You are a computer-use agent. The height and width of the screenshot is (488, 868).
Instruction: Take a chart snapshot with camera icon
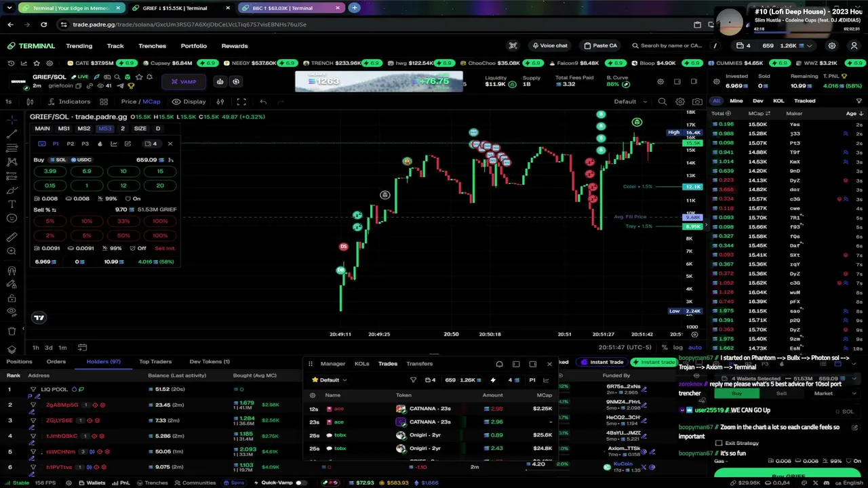[697, 102]
